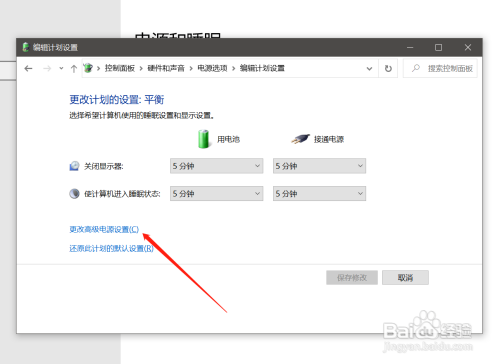Click the power options icon in address bar

pyautogui.click(x=88, y=68)
